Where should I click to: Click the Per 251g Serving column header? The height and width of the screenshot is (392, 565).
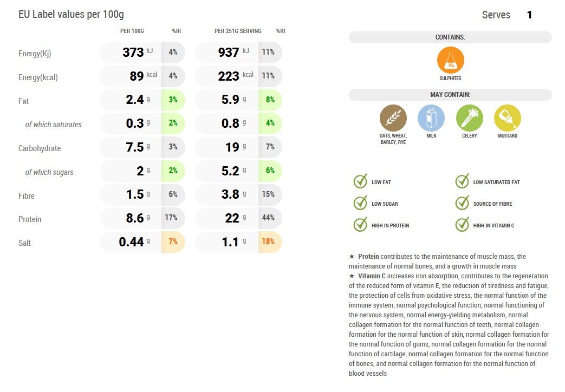238,31
